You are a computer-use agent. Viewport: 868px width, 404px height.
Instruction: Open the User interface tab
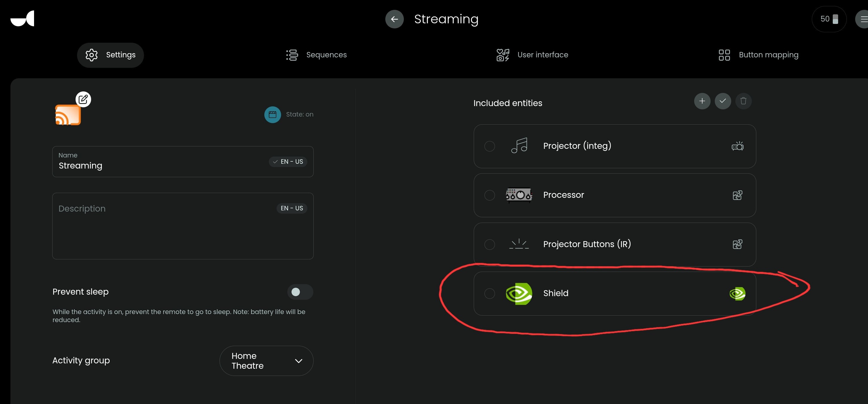click(x=532, y=55)
